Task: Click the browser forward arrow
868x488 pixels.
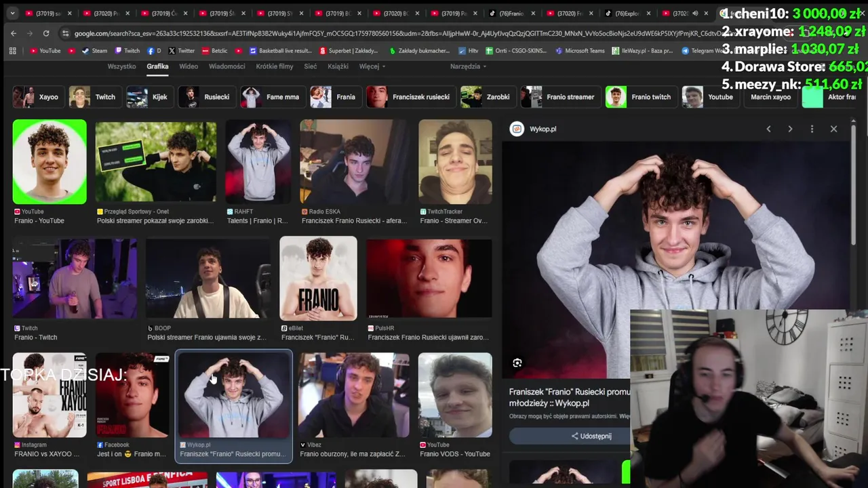Action: click(30, 33)
